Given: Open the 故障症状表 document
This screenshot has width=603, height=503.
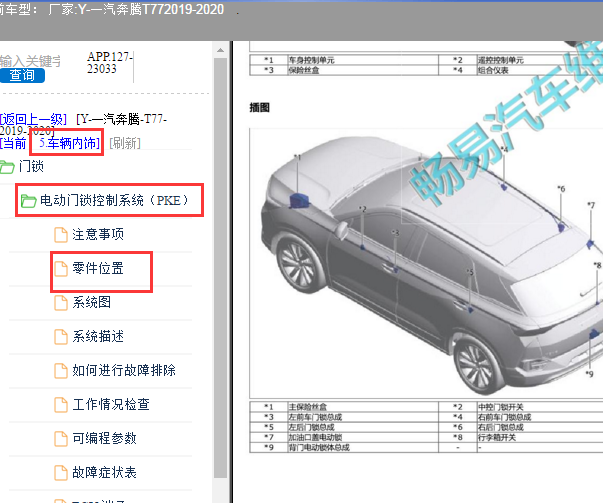Looking at the screenshot, I should (x=104, y=472).
